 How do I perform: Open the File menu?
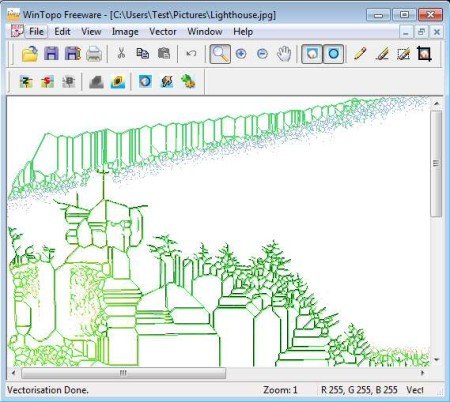pyautogui.click(x=36, y=32)
